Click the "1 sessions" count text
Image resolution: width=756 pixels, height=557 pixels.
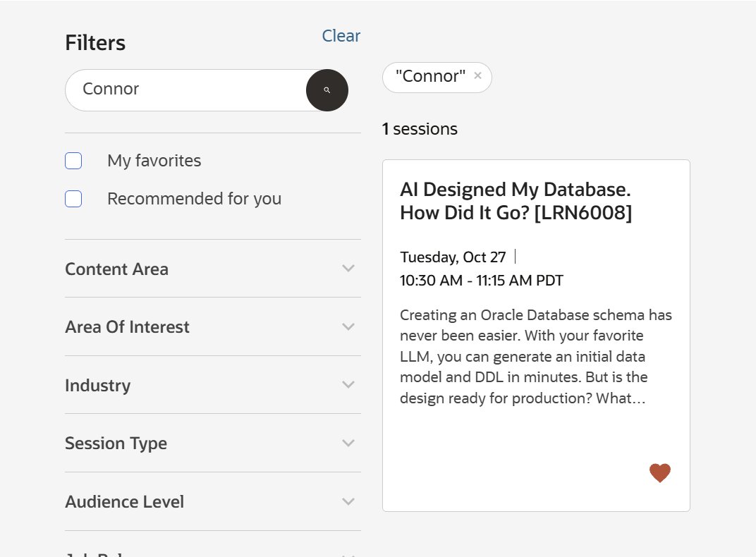pos(420,129)
